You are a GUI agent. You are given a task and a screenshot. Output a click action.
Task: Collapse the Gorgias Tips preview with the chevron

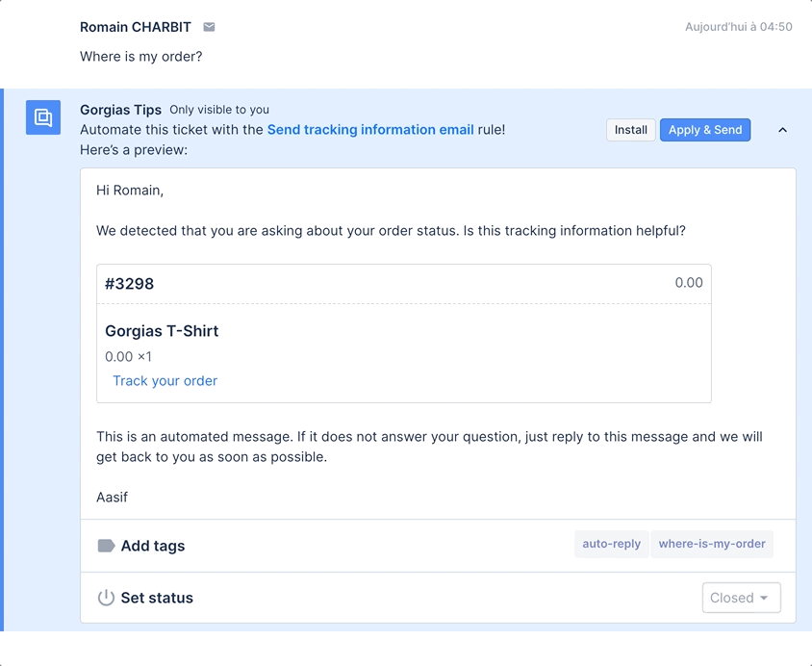[782, 130]
